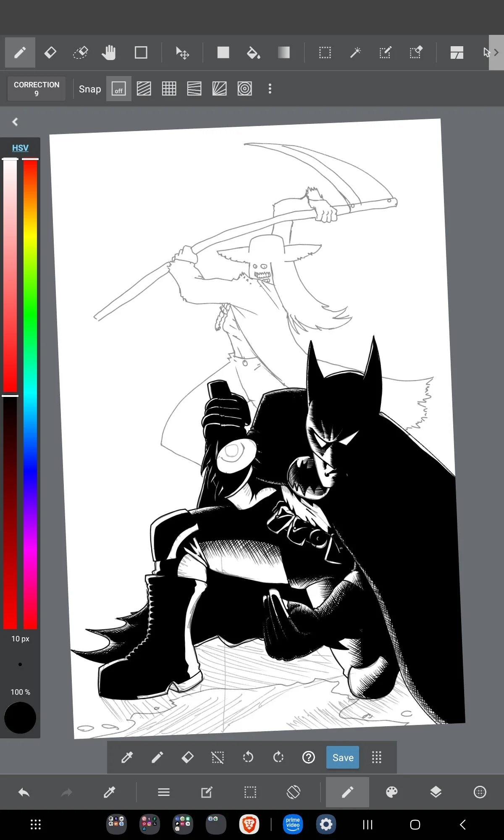Select Eyedropper in the shortcut bar

tap(127, 757)
